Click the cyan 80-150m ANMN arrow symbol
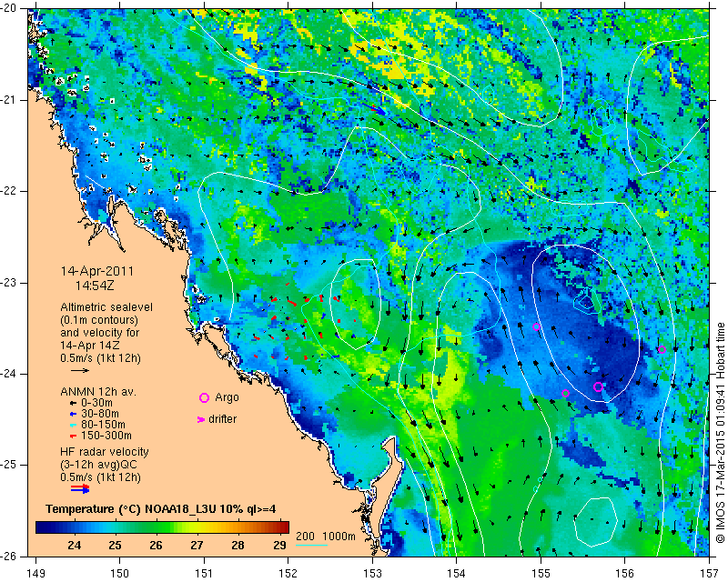Viewport: 728px width, 582px height. point(73,425)
